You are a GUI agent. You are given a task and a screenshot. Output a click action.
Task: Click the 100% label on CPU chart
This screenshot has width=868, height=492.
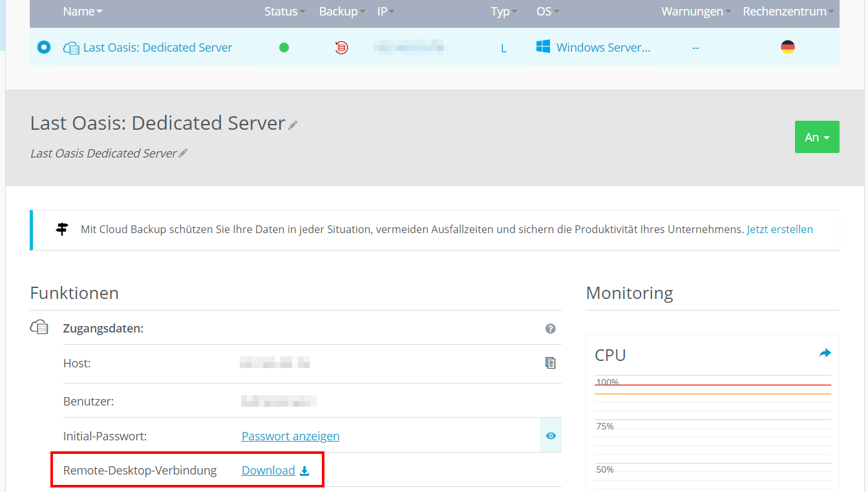click(x=607, y=382)
